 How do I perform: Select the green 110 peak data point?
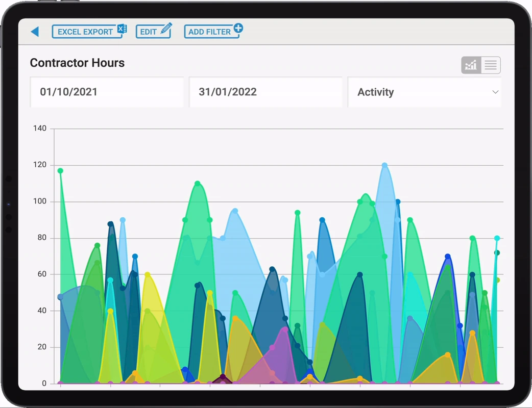[x=198, y=184]
